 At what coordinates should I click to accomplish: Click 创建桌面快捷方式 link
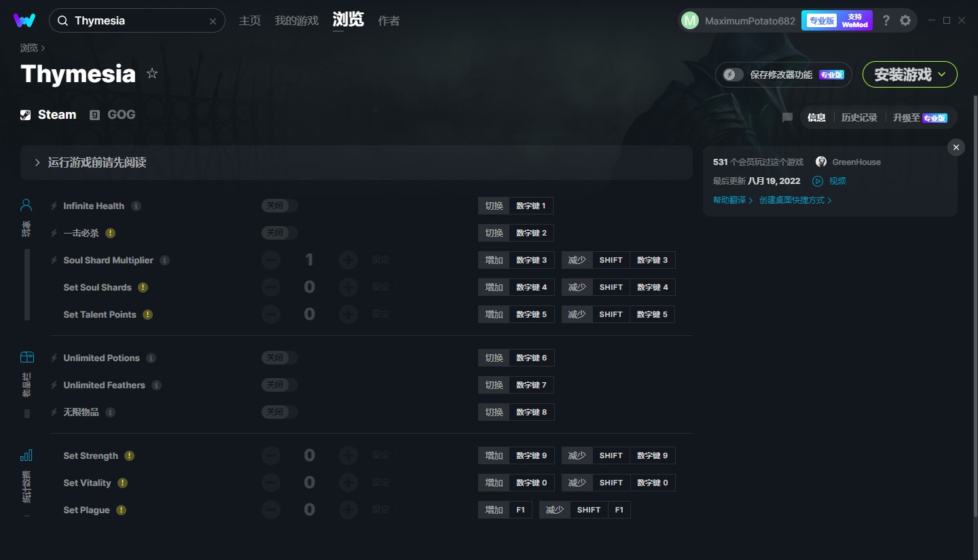click(795, 200)
